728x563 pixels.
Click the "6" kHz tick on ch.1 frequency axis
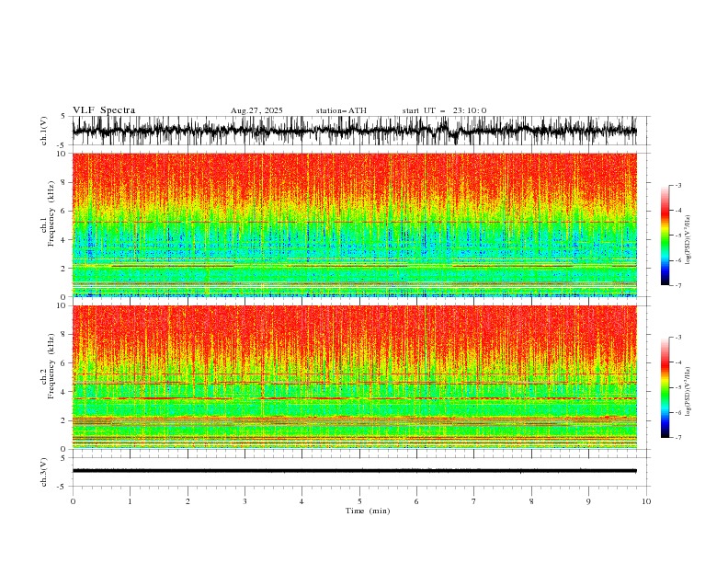tap(65, 212)
